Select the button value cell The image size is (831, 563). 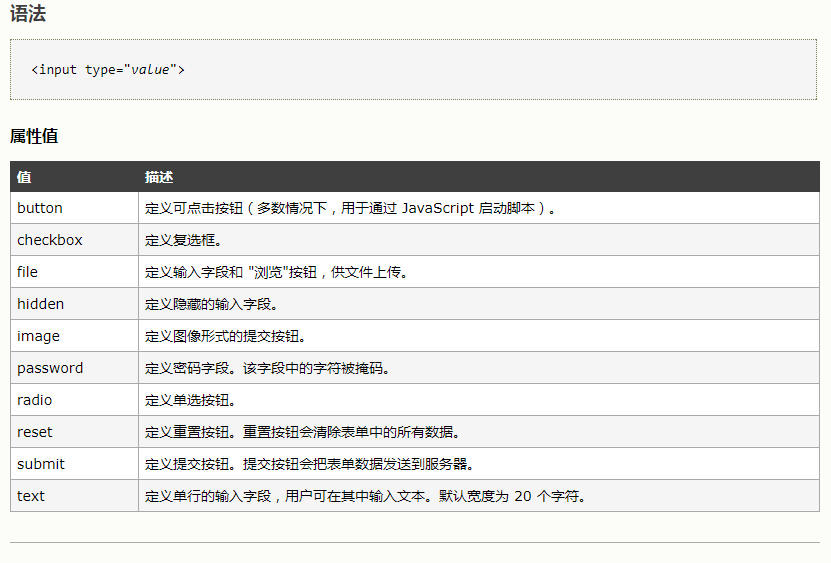pos(74,208)
